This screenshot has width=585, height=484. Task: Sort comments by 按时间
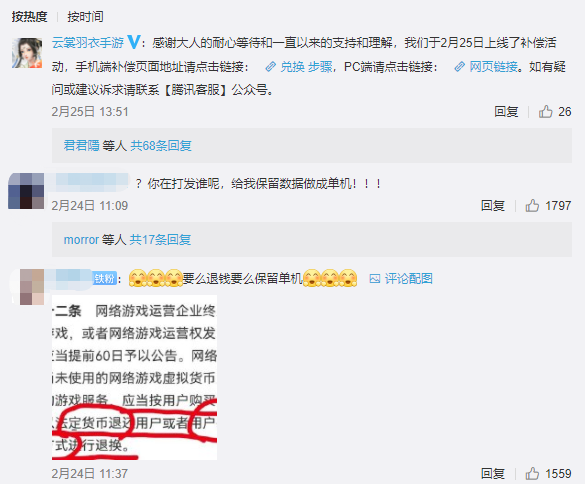pyautogui.click(x=85, y=17)
